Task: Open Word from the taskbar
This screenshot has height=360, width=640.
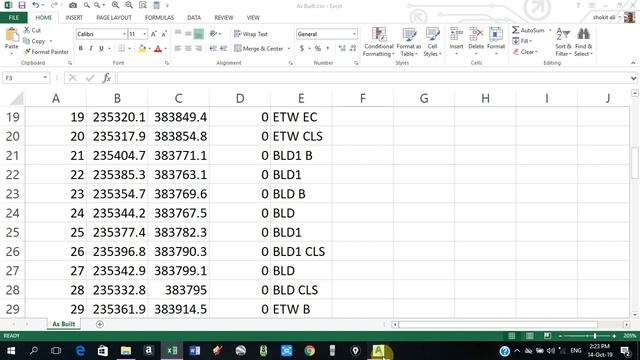Action: (195, 351)
